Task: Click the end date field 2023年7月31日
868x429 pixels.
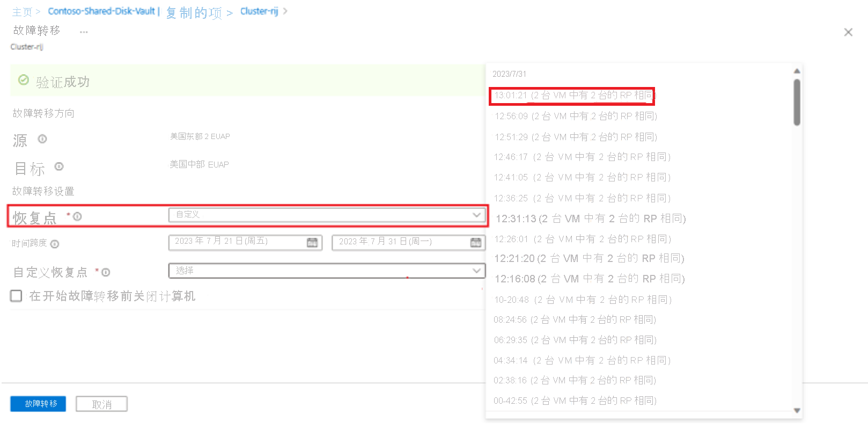Action: coord(408,243)
